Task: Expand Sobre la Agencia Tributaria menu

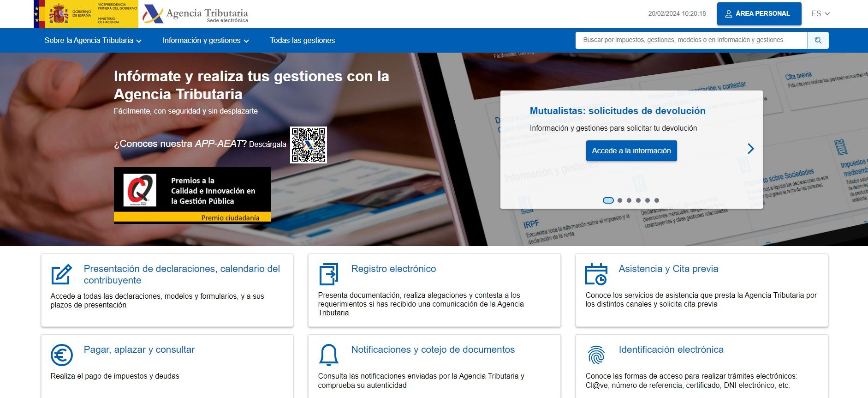Action: click(93, 41)
